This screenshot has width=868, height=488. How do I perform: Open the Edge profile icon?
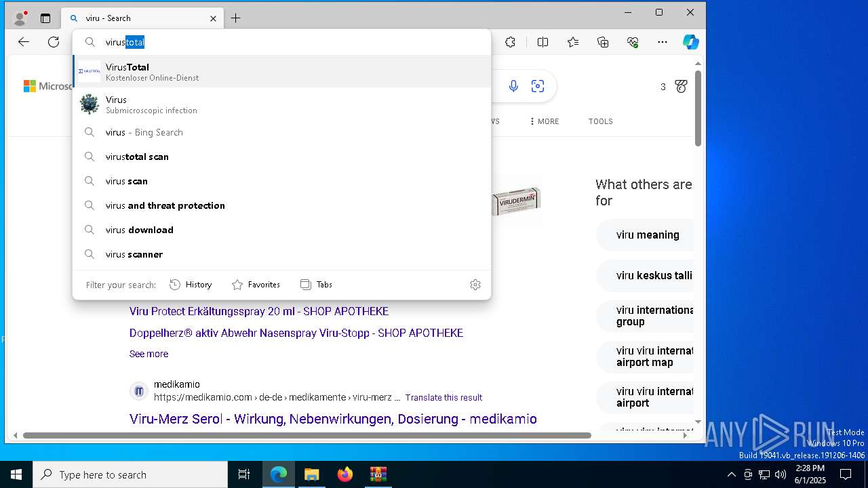pos(20,18)
